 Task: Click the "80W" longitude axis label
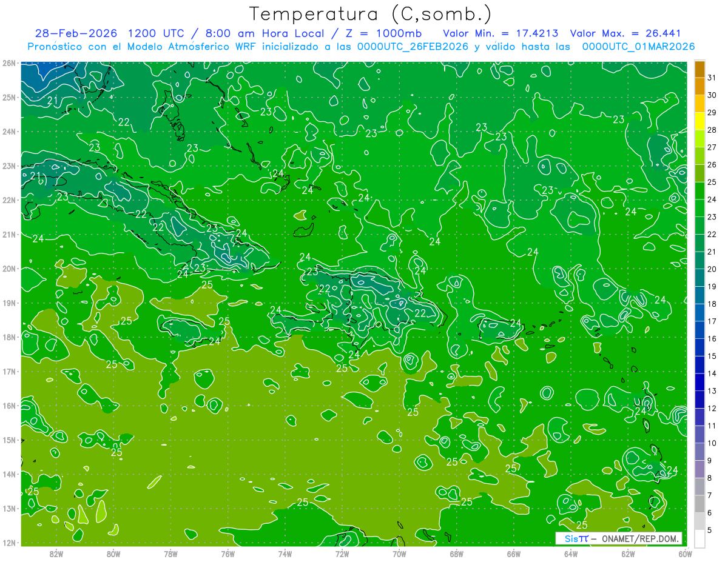pos(113,553)
